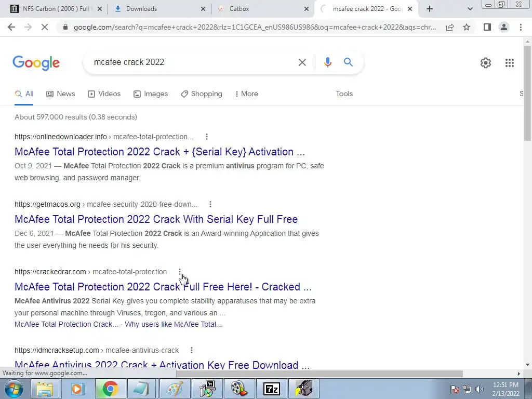Viewport: 532px width, 399px height.
Task: Click the vertical scrollbar thumb
Action: 527,92
